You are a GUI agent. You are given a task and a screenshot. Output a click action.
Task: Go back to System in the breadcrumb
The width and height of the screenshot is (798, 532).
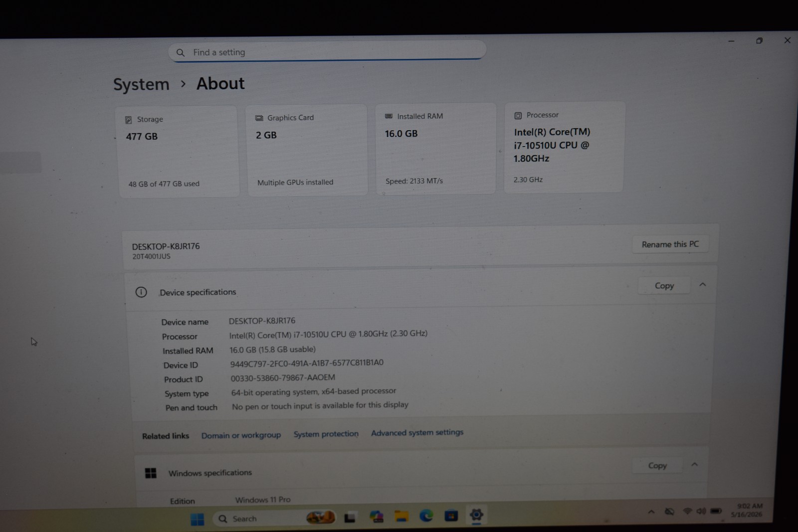point(141,84)
